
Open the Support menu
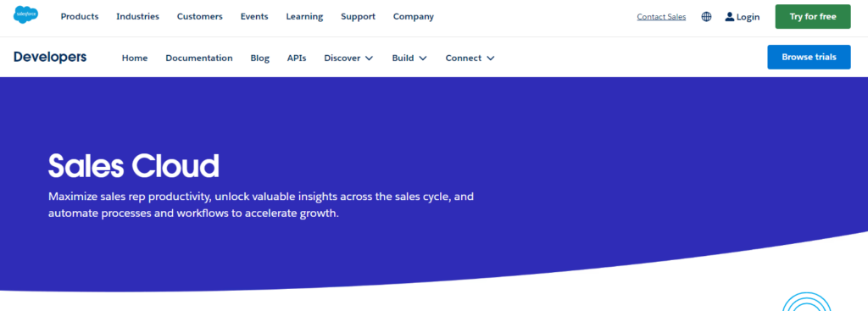[x=359, y=17]
